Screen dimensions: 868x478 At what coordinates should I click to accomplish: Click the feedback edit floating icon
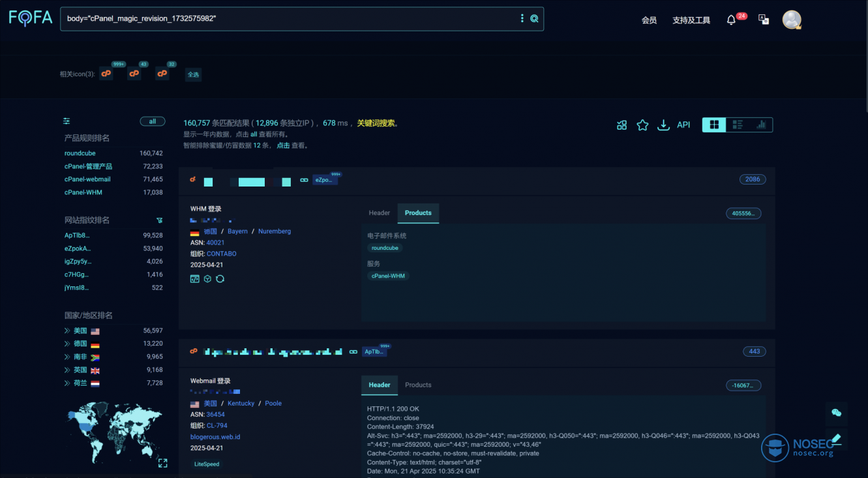pos(837,438)
